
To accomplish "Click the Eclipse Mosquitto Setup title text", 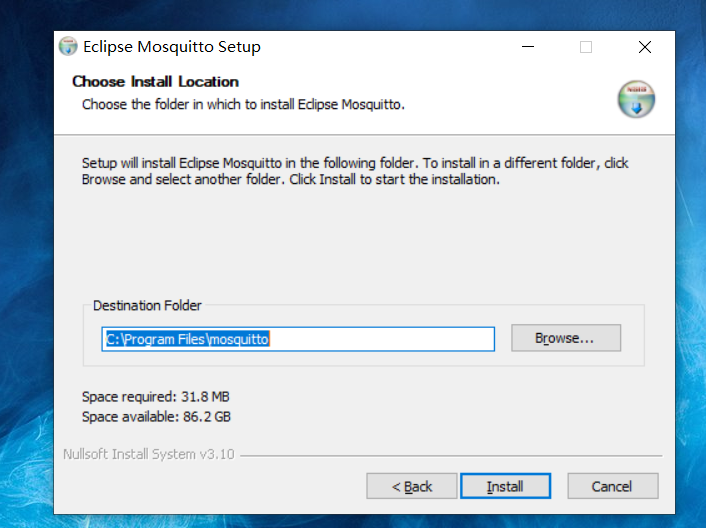I will [171, 47].
